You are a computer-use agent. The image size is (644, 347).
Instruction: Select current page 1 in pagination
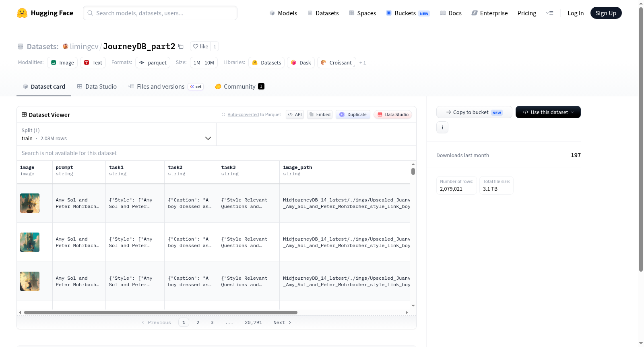(x=184, y=322)
